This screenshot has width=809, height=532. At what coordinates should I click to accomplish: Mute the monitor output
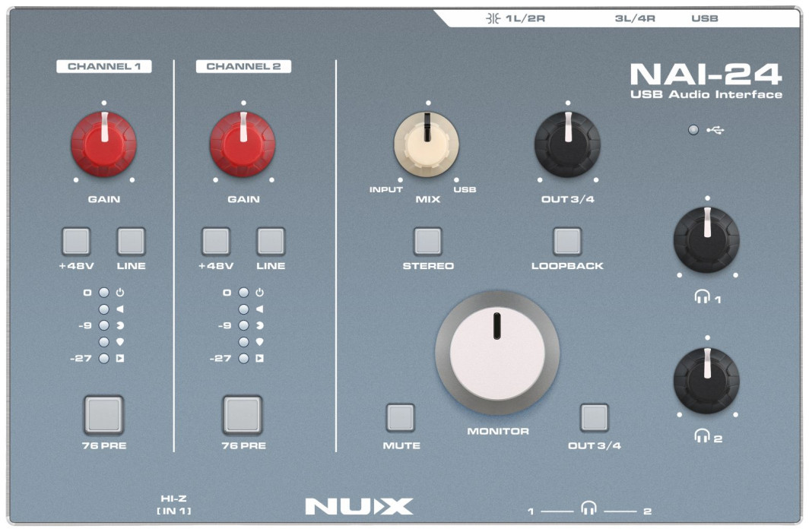coord(400,417)
